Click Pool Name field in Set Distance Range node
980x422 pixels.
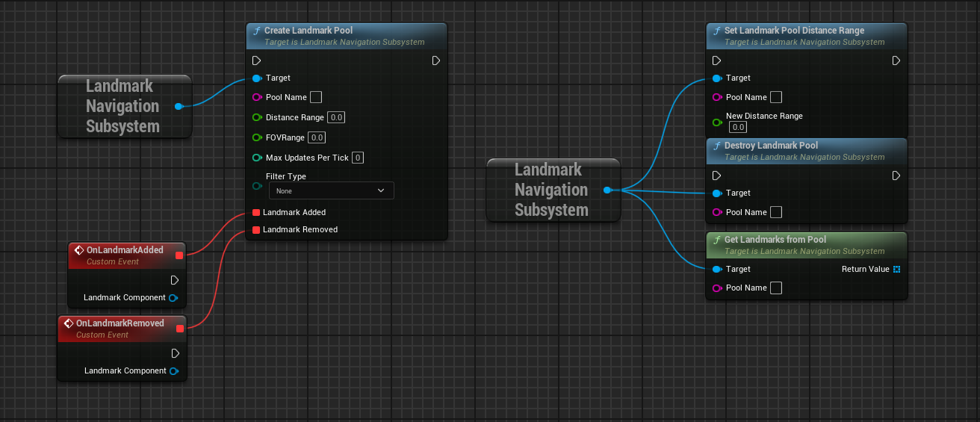(776, 97)
